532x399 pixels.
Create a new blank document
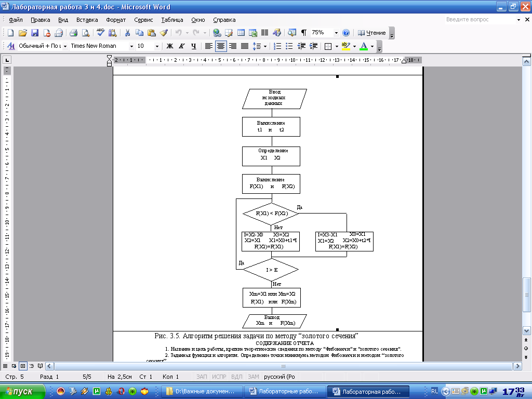(x=11, y=33)
